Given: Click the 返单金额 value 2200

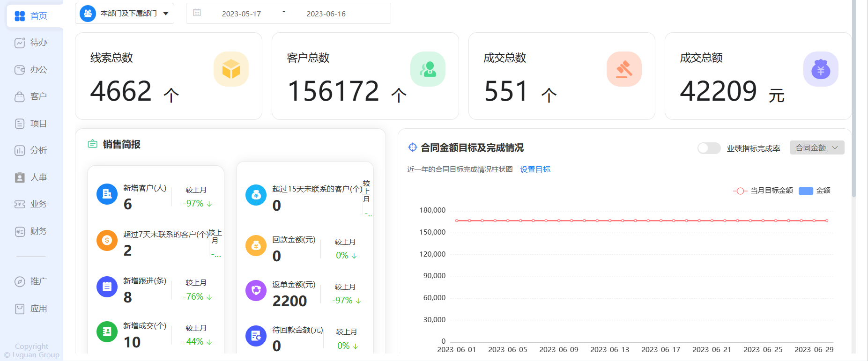Looking at the screenshot, I should pos(289,301).
